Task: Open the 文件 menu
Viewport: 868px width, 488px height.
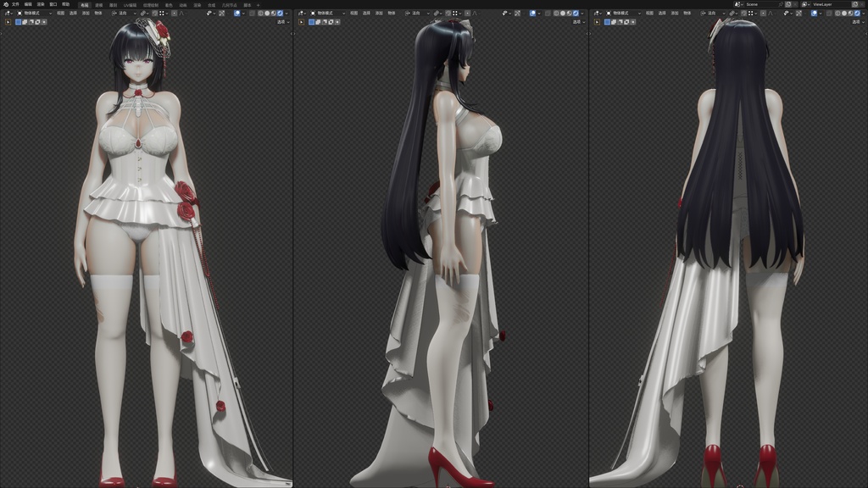Action: click(14, 5)
